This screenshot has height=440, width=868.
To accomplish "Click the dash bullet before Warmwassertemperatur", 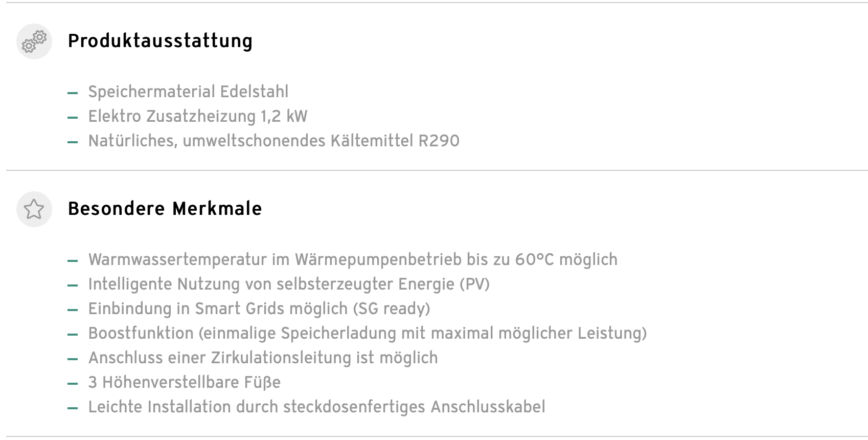I will coord(73,261).
